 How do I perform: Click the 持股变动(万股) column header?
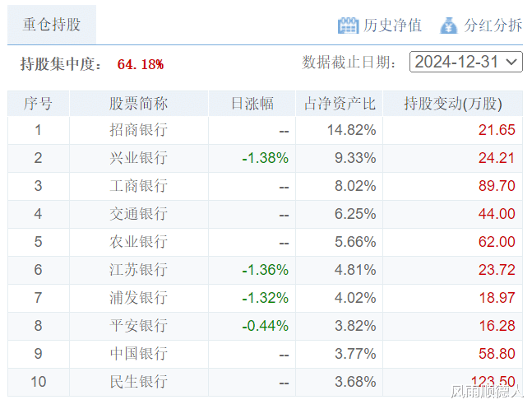453,104
